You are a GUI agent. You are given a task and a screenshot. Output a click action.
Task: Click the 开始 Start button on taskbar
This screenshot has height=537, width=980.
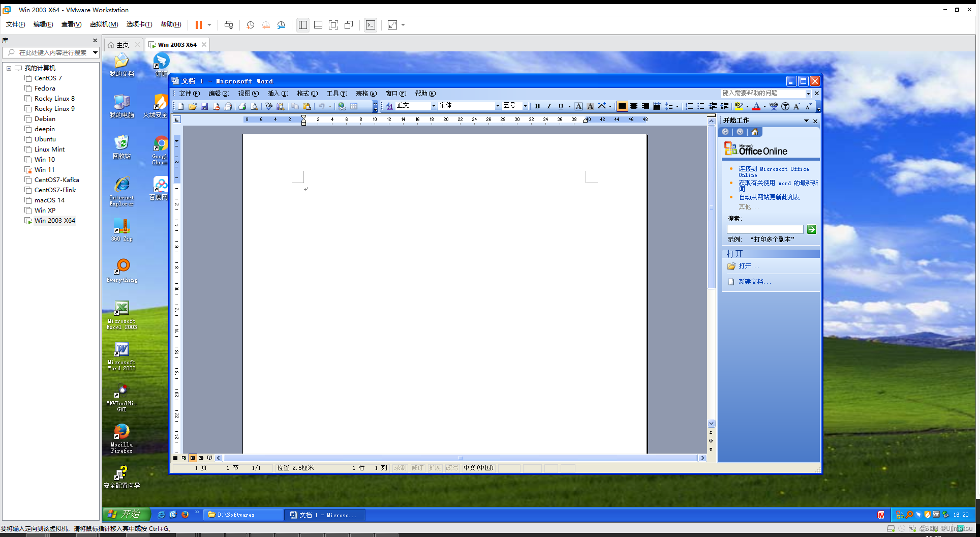pos(127,514)
